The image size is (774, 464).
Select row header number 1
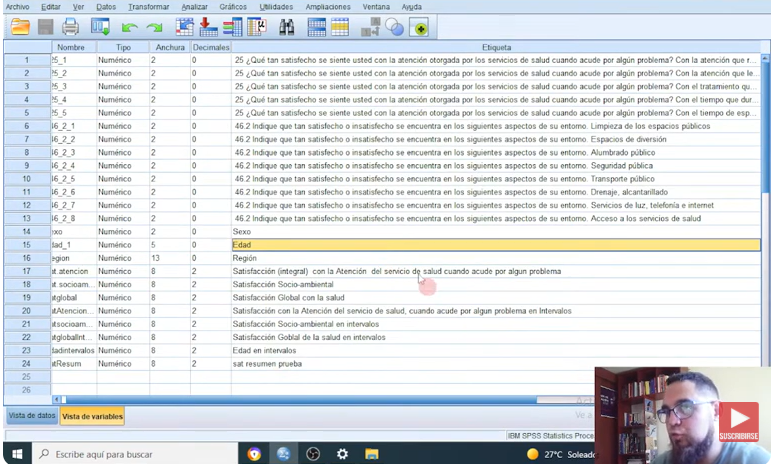tap(27, 60)
